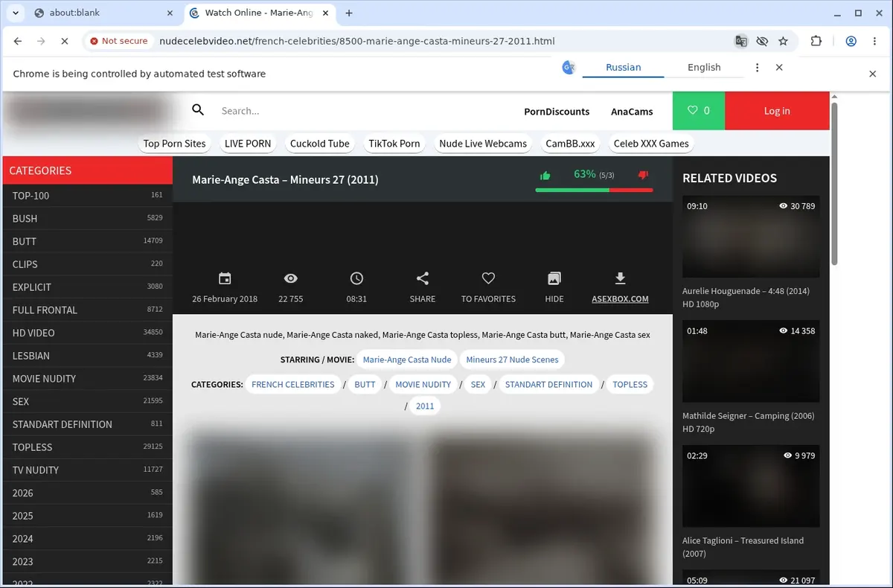The image size is (893, 588).
Task: Open the Mineurs 27 movie tag
Action: click(x=512, y=359)
